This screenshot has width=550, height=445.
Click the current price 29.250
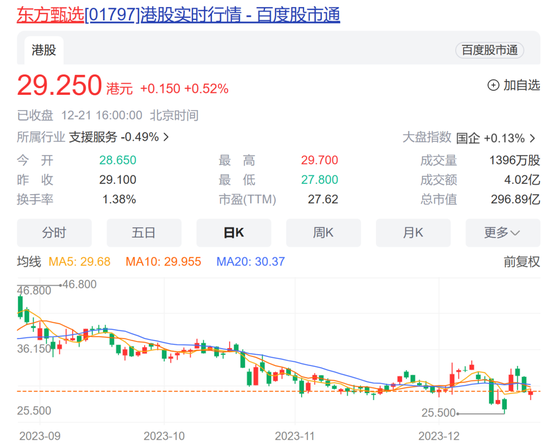(59, 85)
